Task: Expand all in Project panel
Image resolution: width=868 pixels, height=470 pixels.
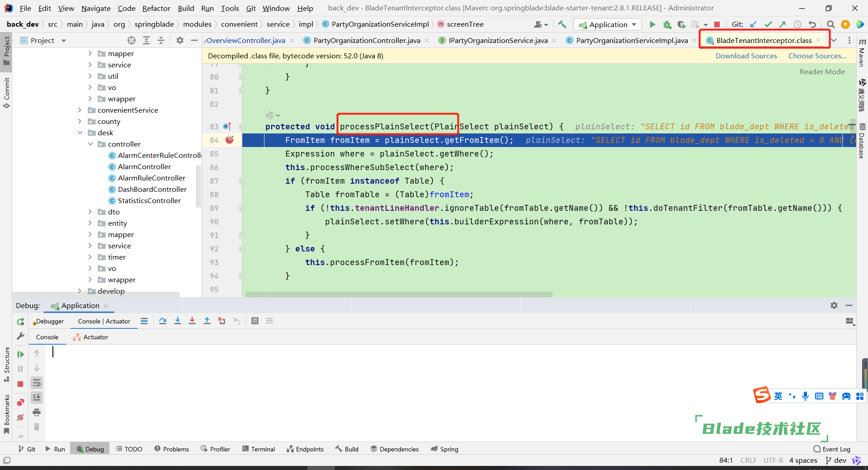Action: coord(146,40)
